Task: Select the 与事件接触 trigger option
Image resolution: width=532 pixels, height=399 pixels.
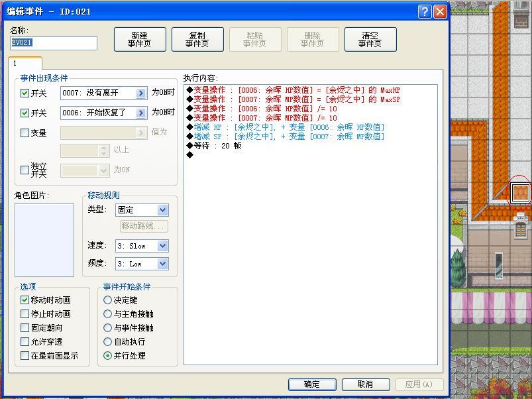Action: coord(107,327)
